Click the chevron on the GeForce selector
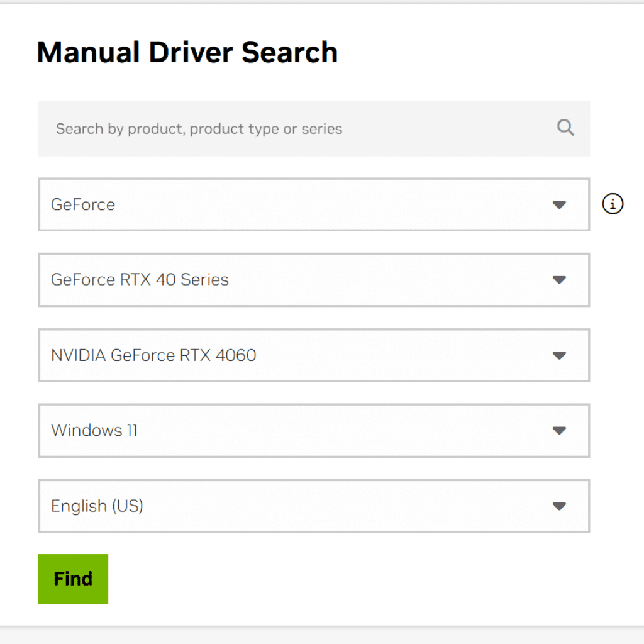This screenshot has width=644, height=644. (559, 204)
